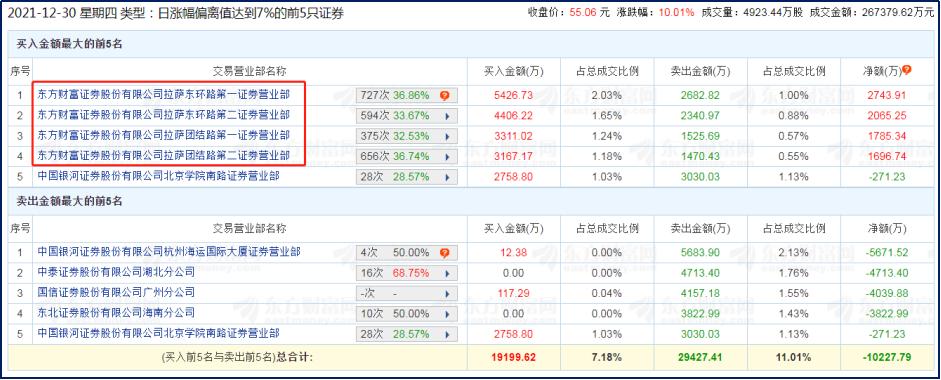Open 中泰证券股份有限公司湖北分公司 link

(116, 273)
